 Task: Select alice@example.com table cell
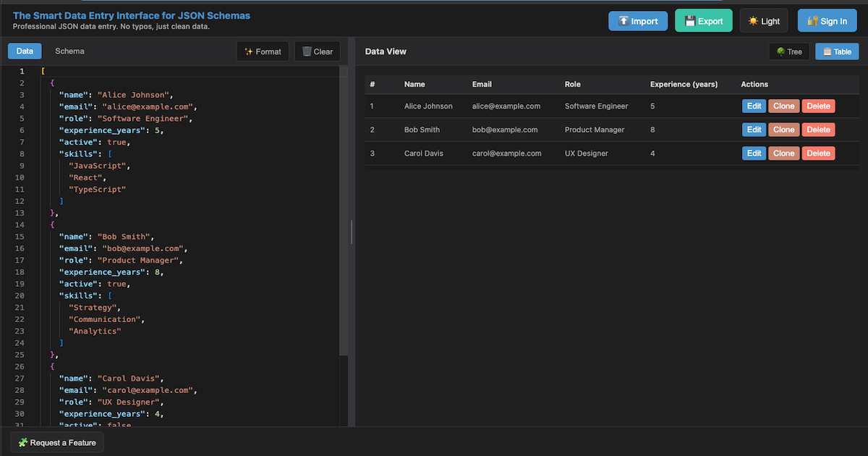506,106
